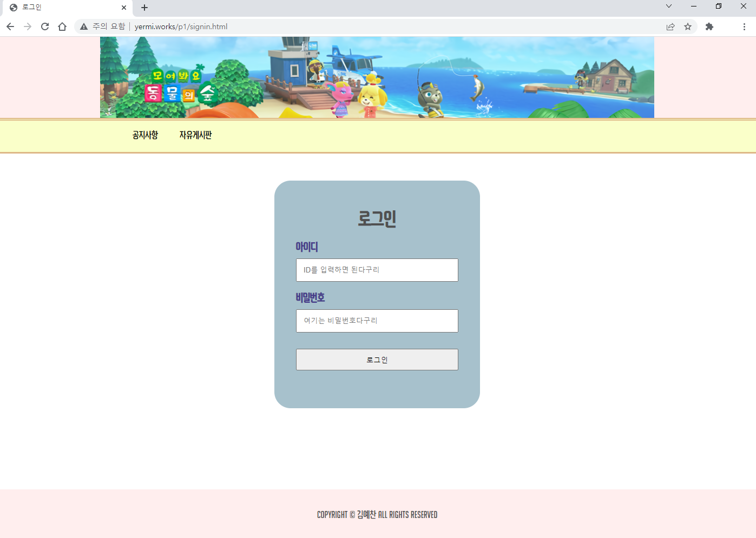The width and height of the screenshot is (756, 538).
Task: Open the Chrome three-dot menu
Action: coord(744,26)
